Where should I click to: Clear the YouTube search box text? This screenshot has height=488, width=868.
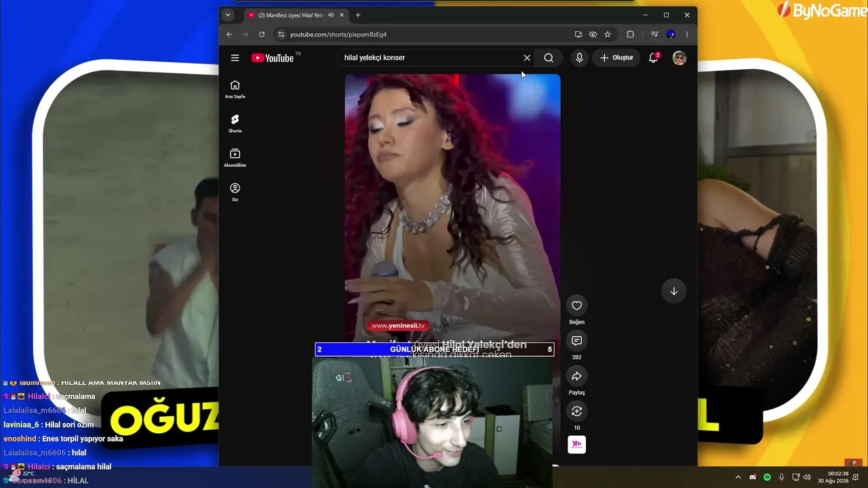coord(527,58)
